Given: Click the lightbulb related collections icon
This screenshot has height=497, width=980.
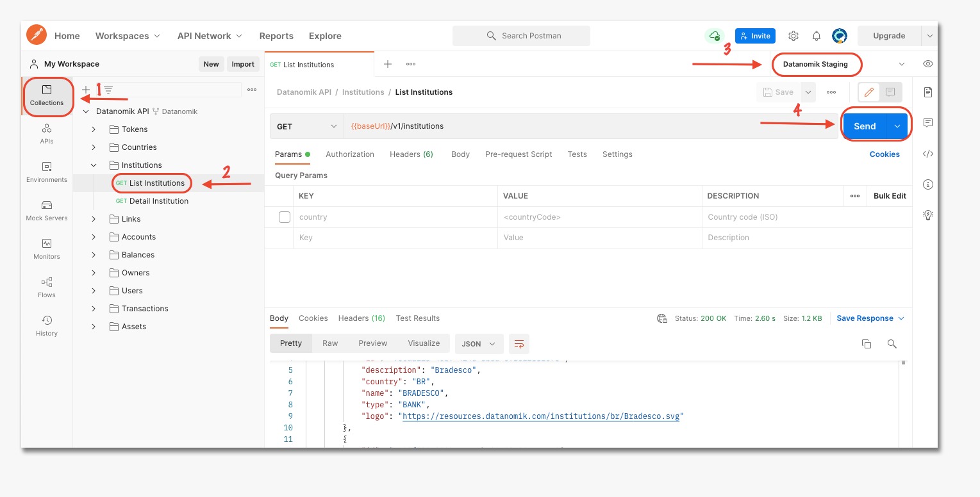Looking at the screenshot, I should pyautogui.click(x=927, y=215).
